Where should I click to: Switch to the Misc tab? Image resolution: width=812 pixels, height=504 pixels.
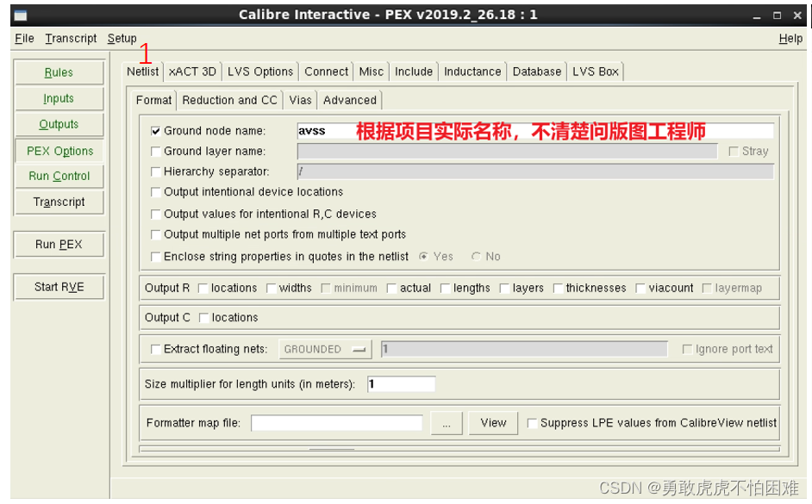372,72
